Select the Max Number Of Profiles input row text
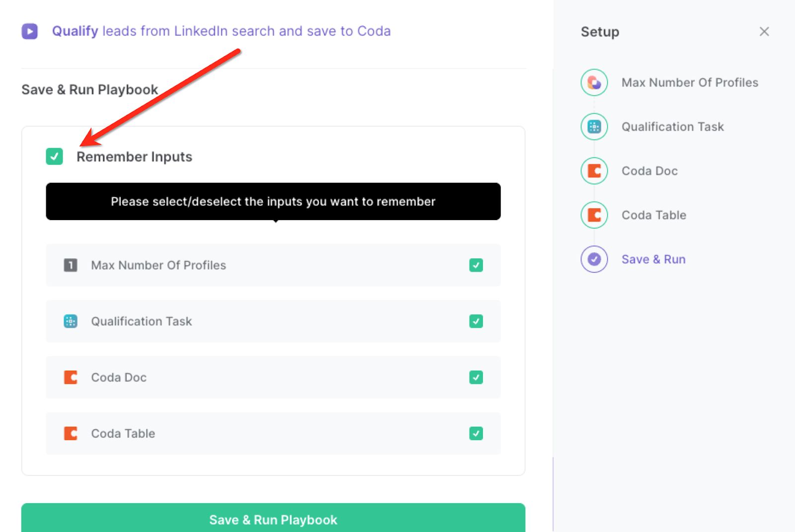This screenshot has width=795, height=532. (x=159, y=265)
